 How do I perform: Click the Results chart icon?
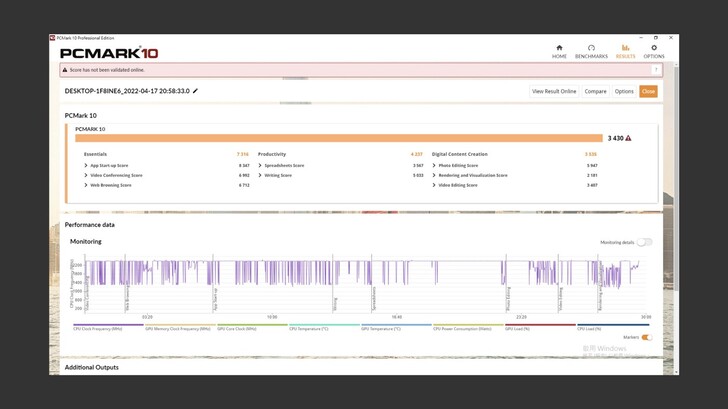[x=625, y=51]
